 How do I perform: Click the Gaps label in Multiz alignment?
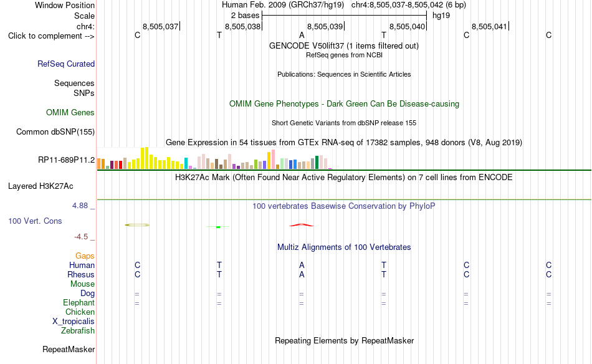pyautogui.click(x=85, y=256)
